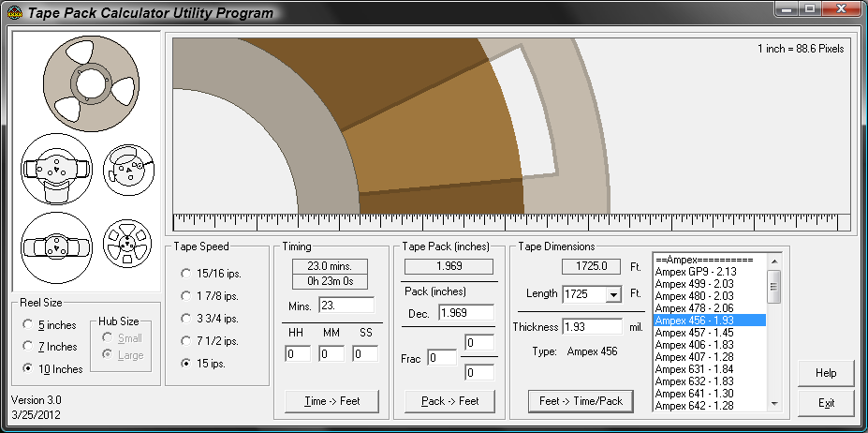Click the Dec. pack inches field

(x=466, y=313)
